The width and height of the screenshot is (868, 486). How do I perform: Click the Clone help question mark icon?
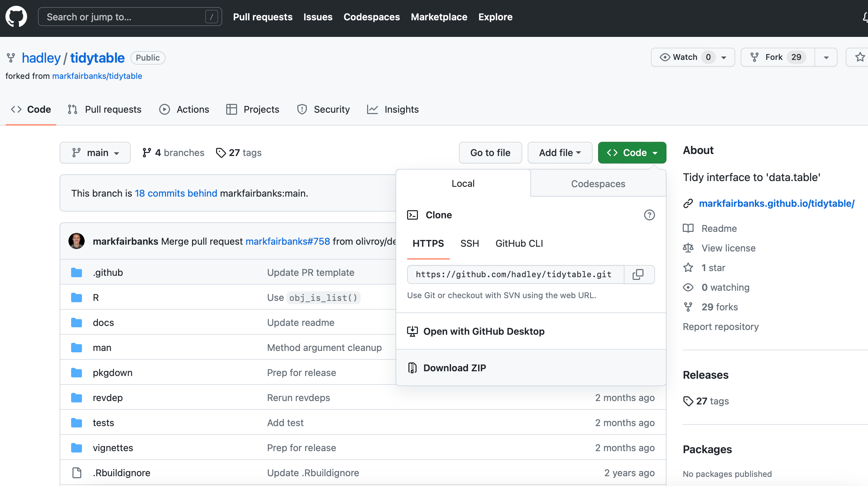tap(649, 215)
